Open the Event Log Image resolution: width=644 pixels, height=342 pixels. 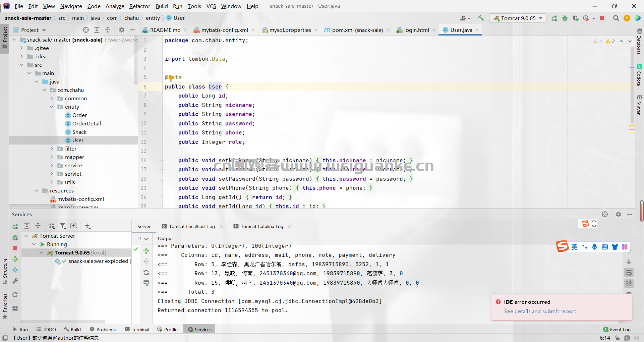617,330
